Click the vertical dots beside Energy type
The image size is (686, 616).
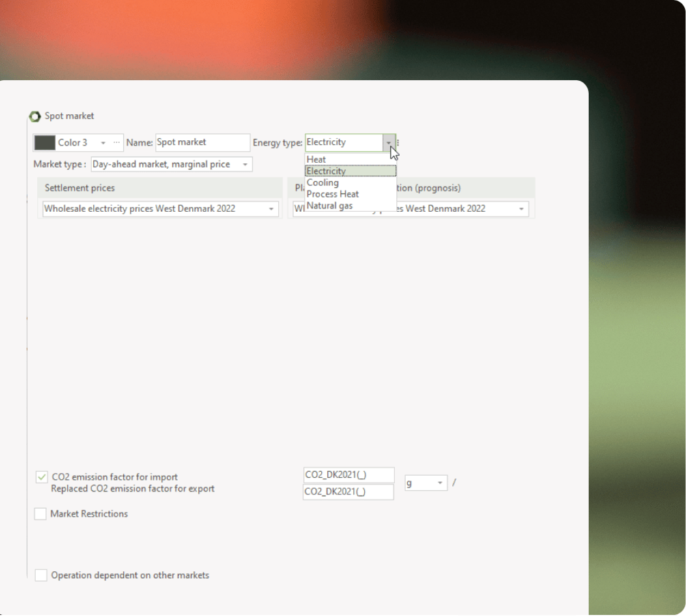398,143
